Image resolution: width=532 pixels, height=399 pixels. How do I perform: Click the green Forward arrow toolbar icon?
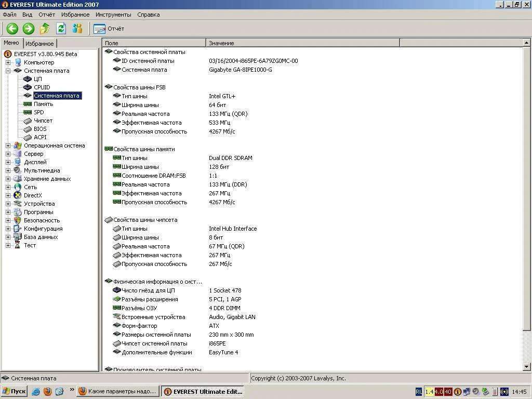[29, 29]
